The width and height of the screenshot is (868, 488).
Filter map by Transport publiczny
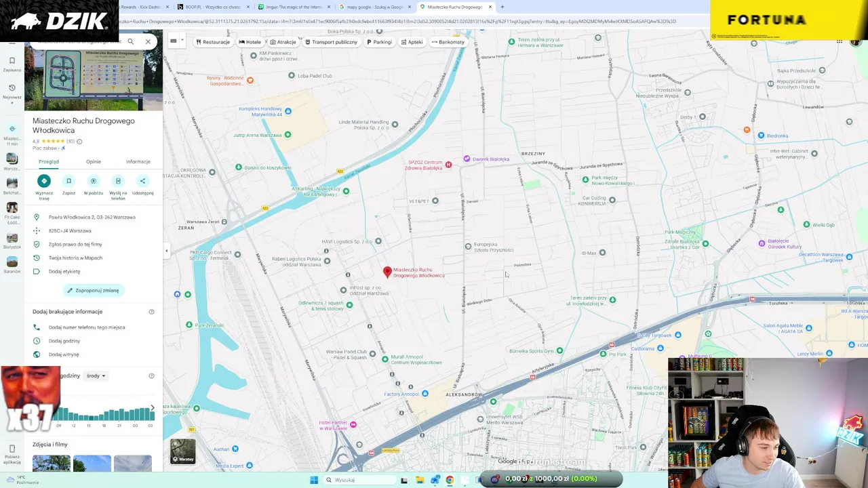(331, 42)
